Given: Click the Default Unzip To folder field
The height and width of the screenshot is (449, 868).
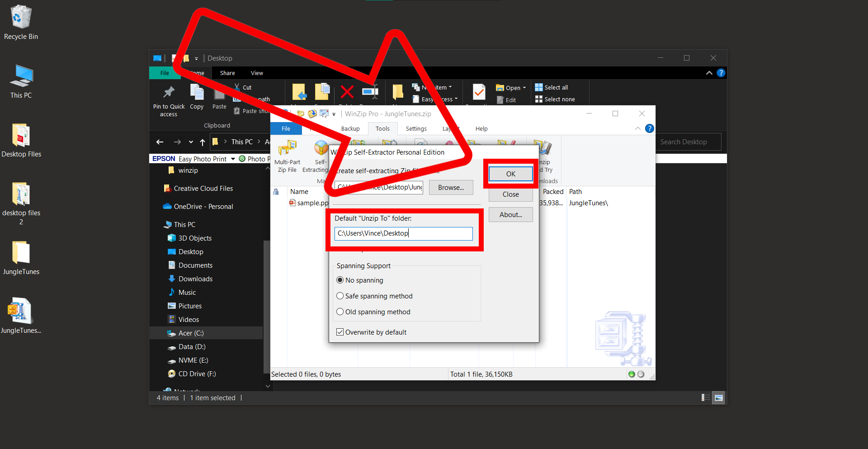Looking at the screenshot, I should [404, 233].
